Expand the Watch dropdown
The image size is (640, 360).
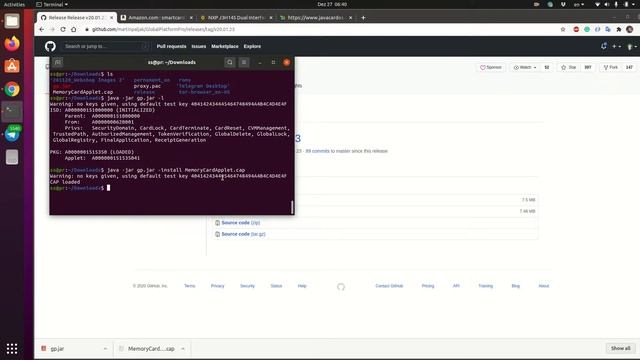[x=525, y=67]
